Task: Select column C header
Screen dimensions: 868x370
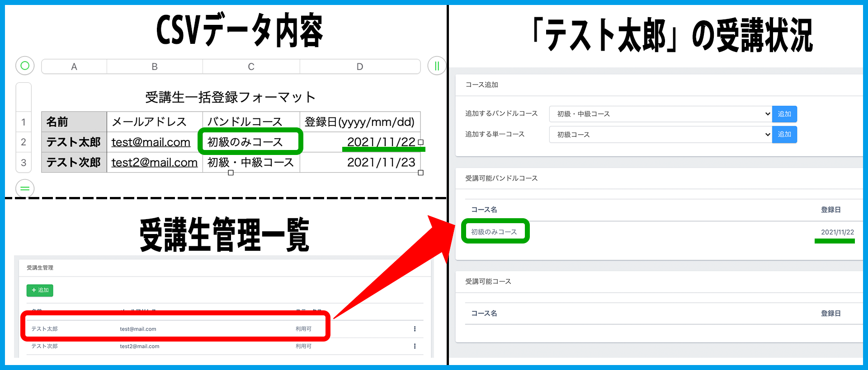Action: pyautogui.click(x=251, y=67)
